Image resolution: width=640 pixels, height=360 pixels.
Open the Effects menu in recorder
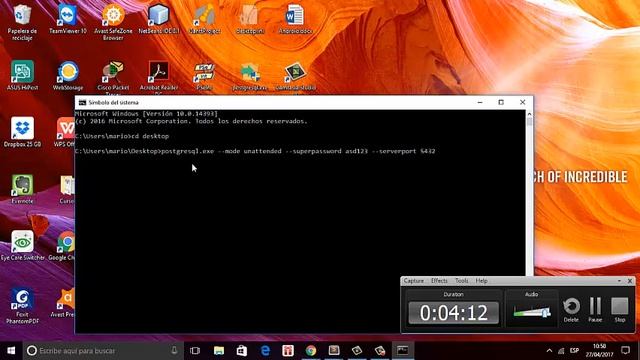coord(439,281)
